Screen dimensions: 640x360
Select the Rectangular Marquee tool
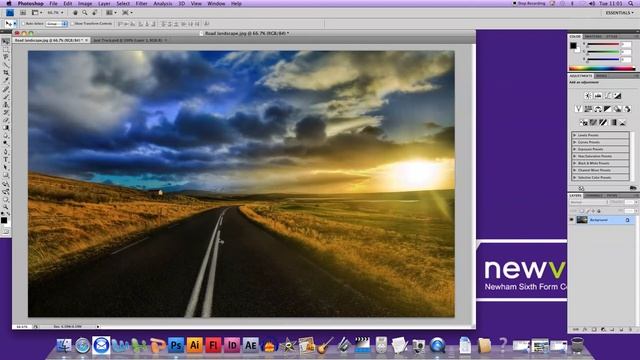coord(6,49)
